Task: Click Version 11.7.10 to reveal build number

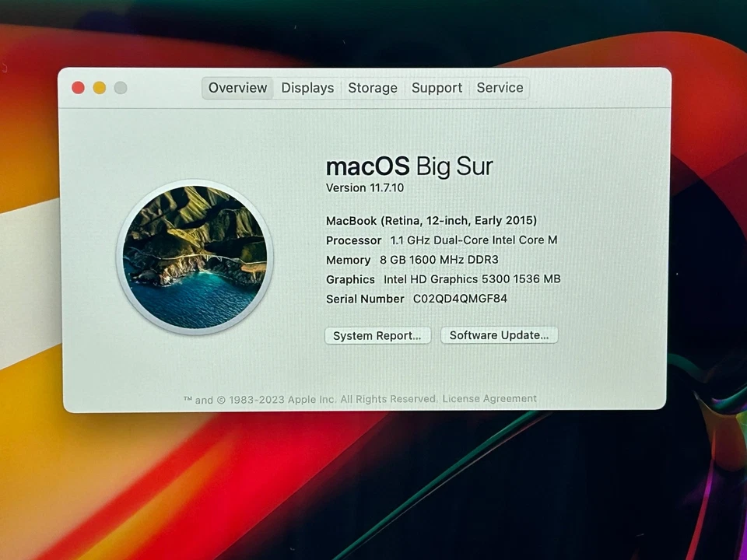Action: (364, 187)
